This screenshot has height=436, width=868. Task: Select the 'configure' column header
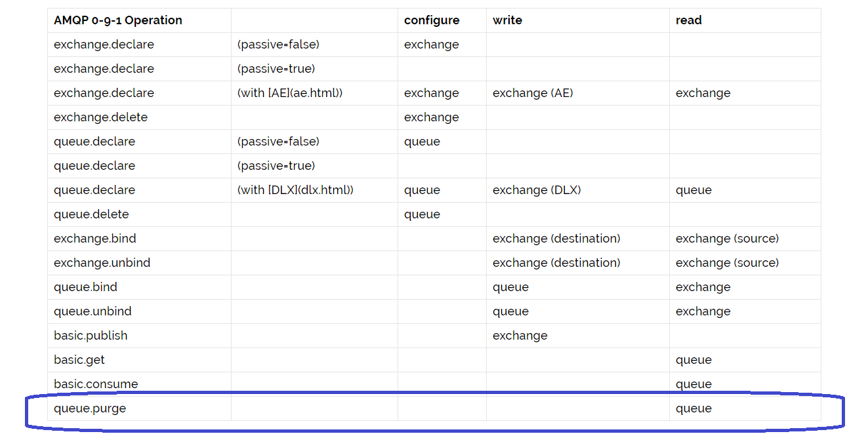point(432,20)
